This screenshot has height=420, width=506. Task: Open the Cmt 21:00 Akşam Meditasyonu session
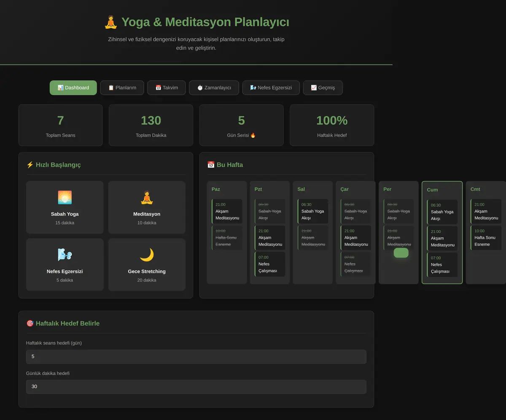486,211
